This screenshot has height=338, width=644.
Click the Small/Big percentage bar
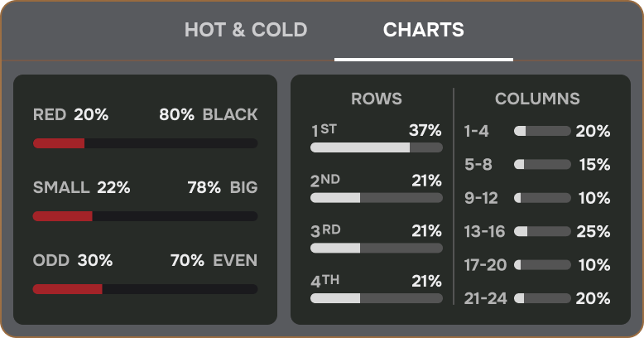(146, 216)
